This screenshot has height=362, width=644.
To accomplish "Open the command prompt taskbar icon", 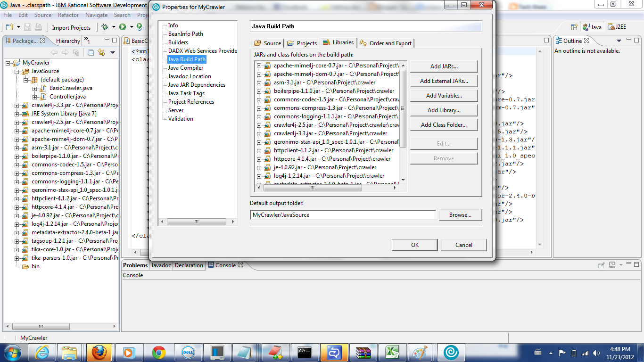I will pyautogui.click(x=305, y=352).
